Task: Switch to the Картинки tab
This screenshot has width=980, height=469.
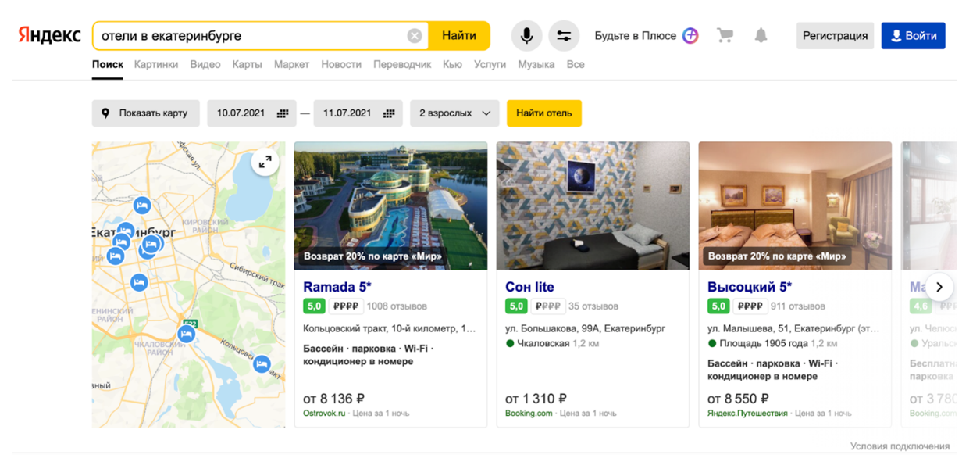Action: point(156,65)
